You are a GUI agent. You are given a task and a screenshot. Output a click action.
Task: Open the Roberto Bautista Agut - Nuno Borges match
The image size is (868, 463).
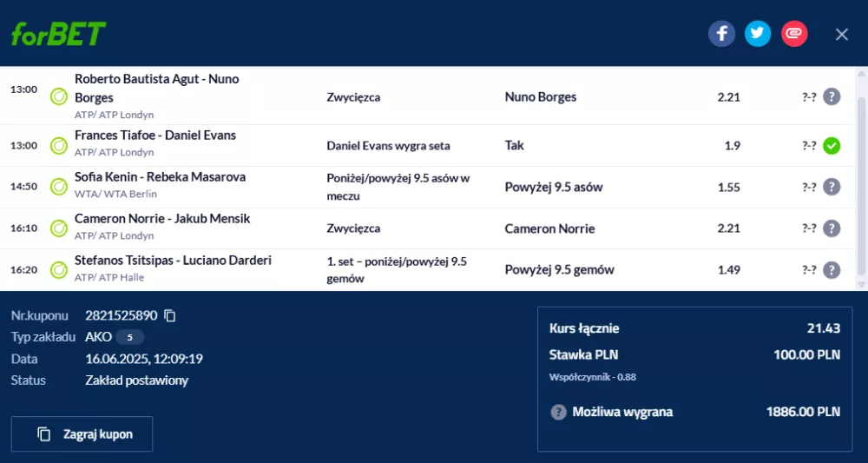[156, 88]
